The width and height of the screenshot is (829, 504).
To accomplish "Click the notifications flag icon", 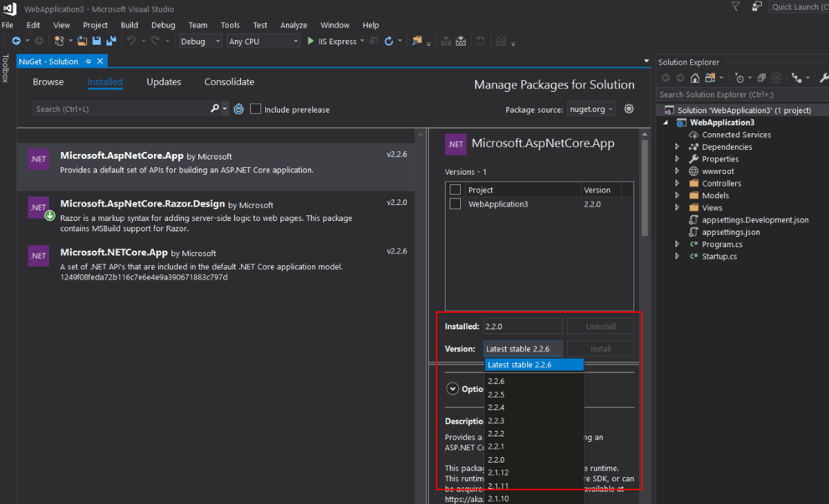I will pos(736,6).
